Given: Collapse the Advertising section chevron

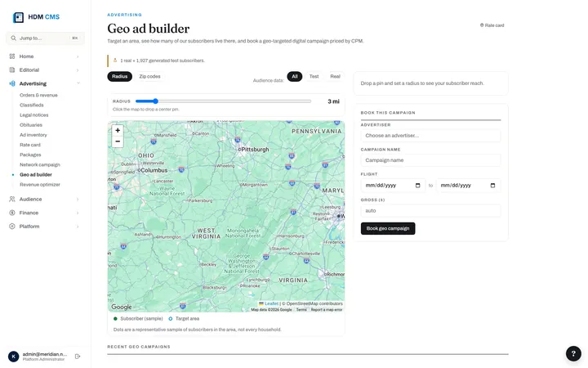Looking at the screenshot, I should click(x=78, y=83).
